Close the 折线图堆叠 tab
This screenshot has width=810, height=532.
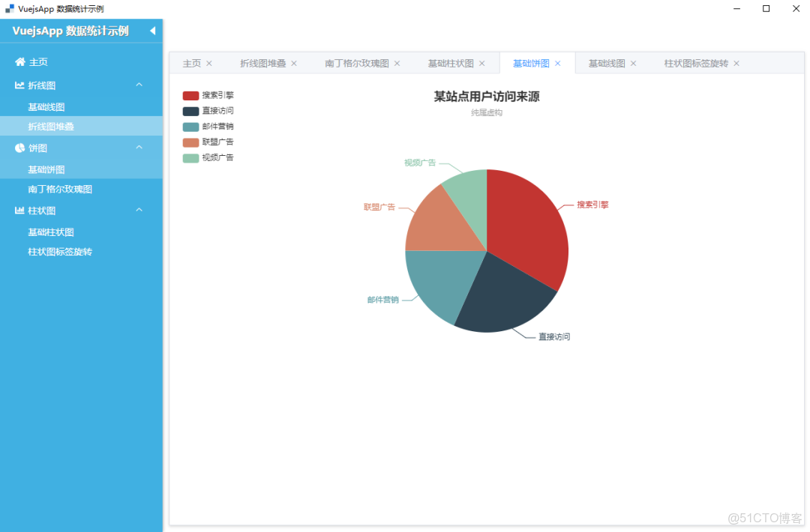293,63
